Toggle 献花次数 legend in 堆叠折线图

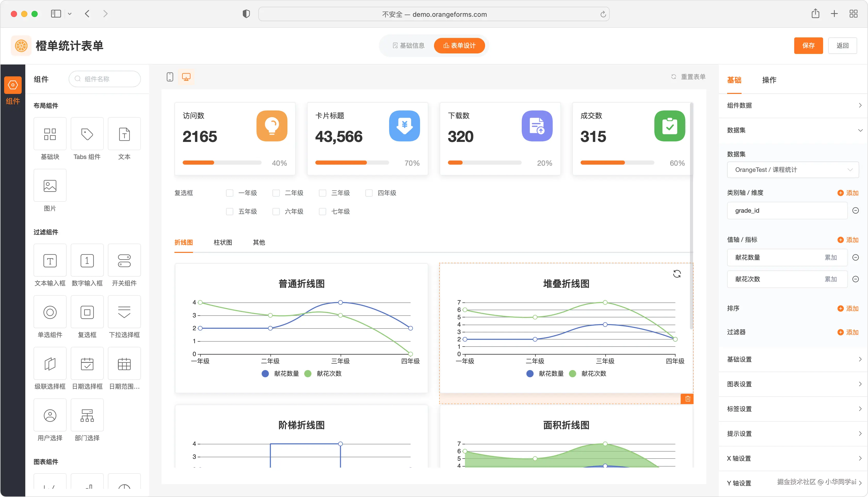[x=588, y=374]
